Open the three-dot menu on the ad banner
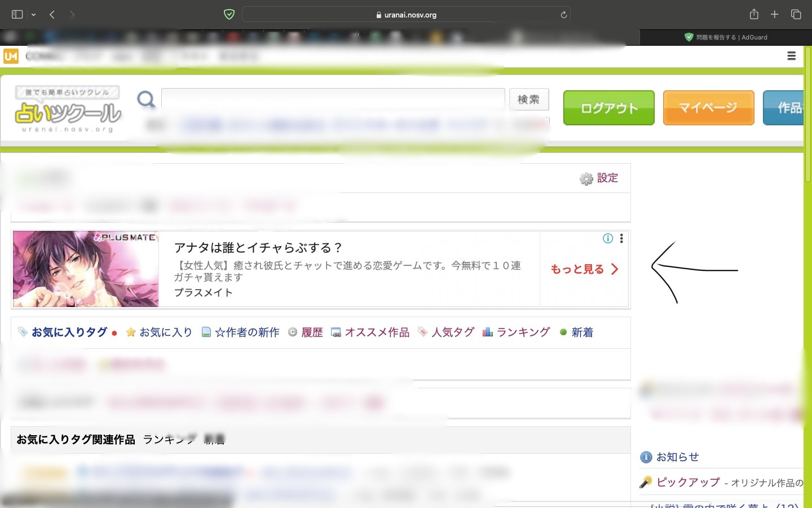Viewport: 812px width, 508px height. point(621,238)
